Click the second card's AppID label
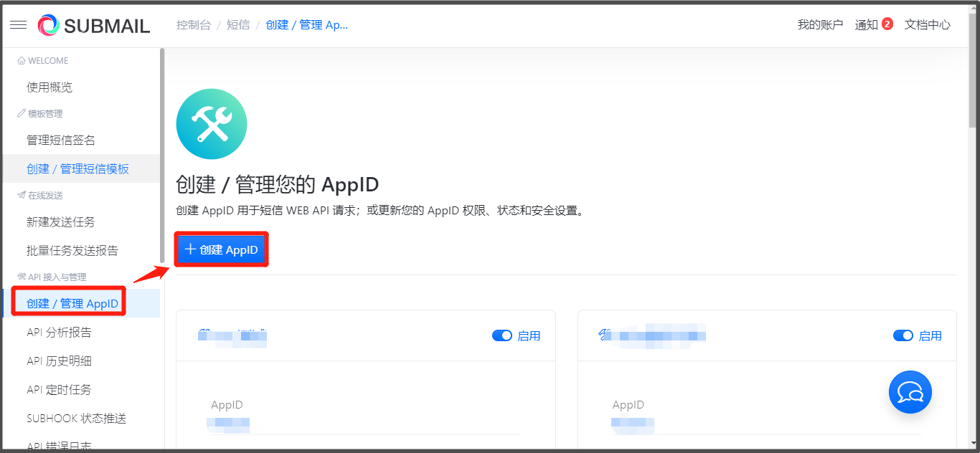Image resolution: width=980 pixels, height=453 pixels. (628, 405)
